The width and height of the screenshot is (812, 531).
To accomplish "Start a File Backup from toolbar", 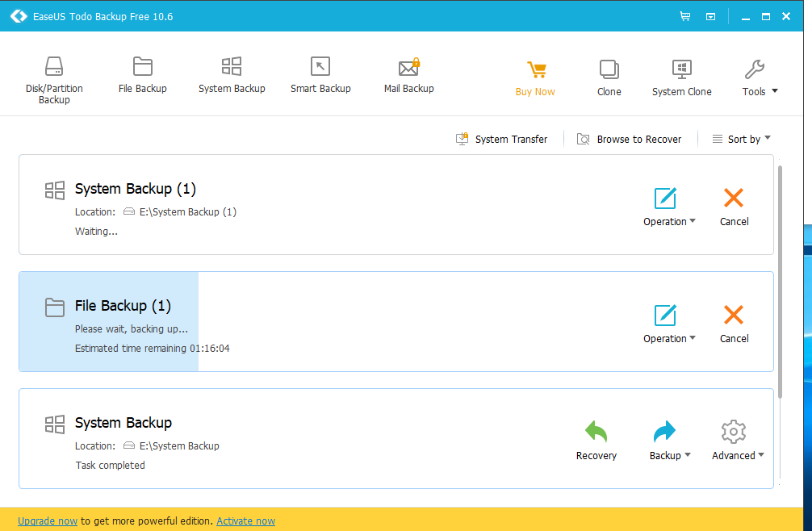I will coord(142,76).
